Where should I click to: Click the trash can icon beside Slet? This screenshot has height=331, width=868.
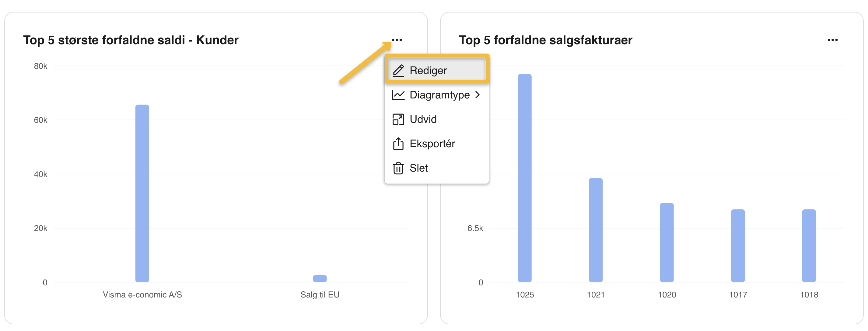(398, 168)
